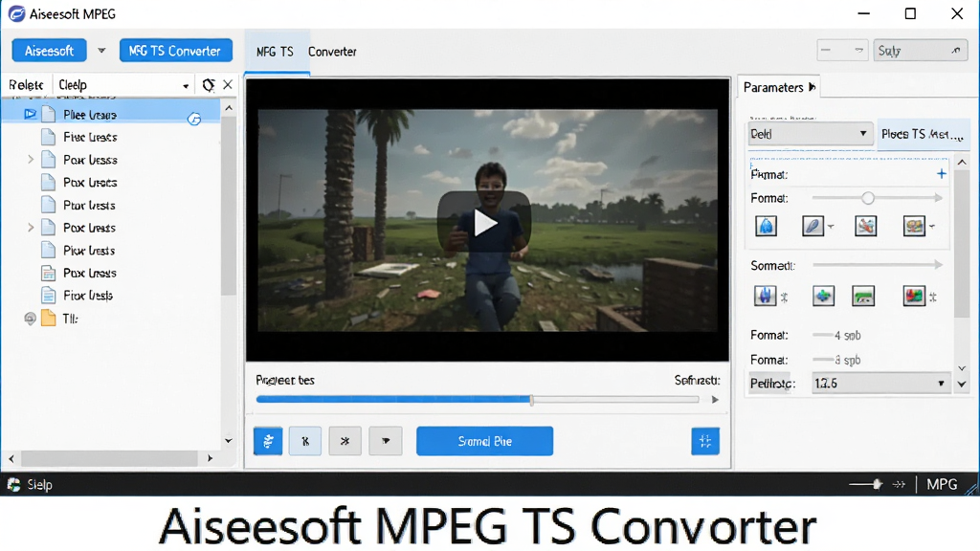980x551 pixels.
Task: Click the arrows icon in status bar
Action: 899,484
